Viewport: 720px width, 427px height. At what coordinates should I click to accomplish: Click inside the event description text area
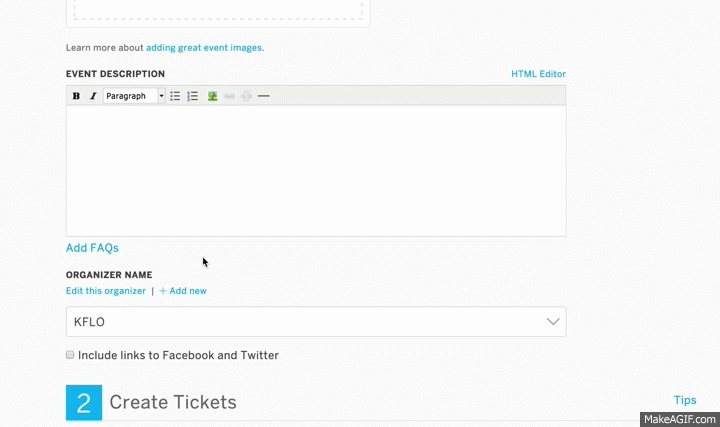(x=316, y=171)
